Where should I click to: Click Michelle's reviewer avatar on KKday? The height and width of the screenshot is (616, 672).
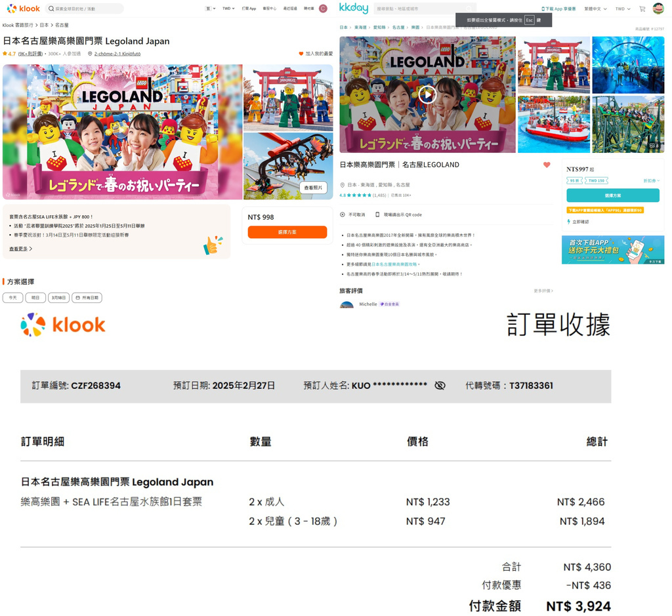(346, 305)
